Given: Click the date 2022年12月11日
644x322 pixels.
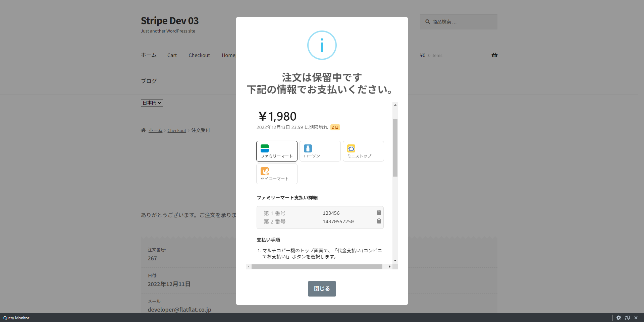Looking at the screenshot, I should pos(169,284).
